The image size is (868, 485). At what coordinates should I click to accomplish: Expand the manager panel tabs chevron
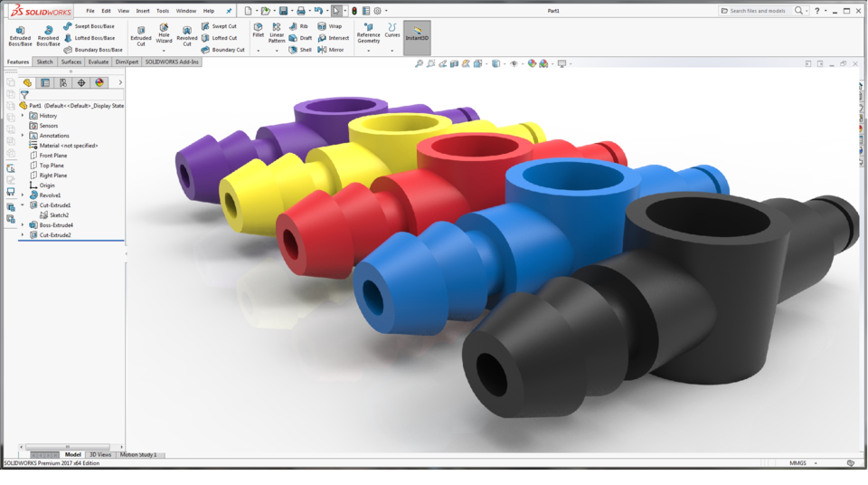click(120, 82)
